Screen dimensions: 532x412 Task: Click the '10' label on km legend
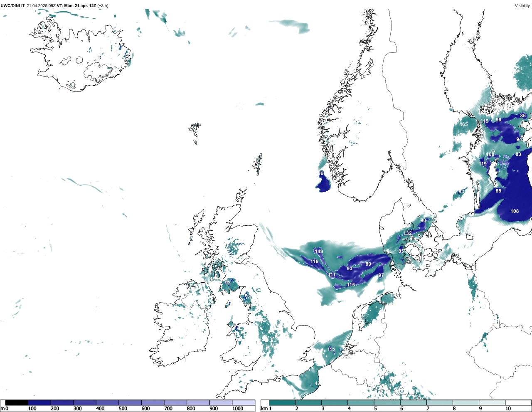coord(508,409)
